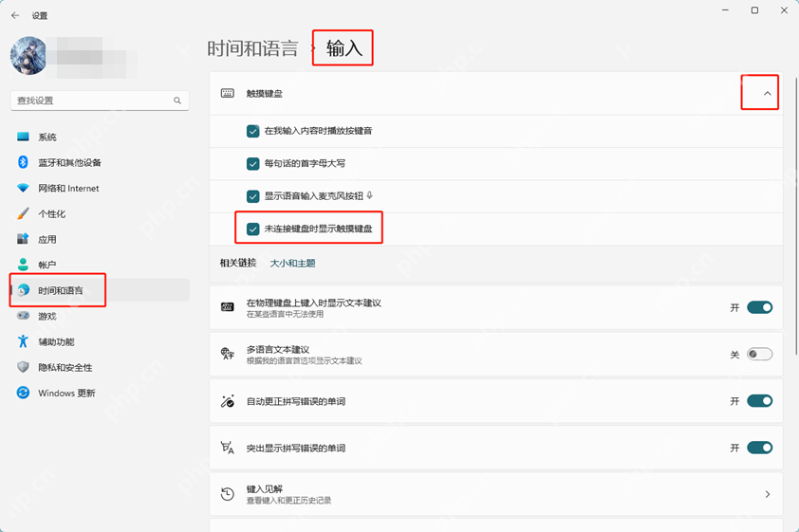Navigate to 时间和语言 breadcrumb heading
Image resolution: width=799 pixels, height=532 pixels.
tap(252, 48)
